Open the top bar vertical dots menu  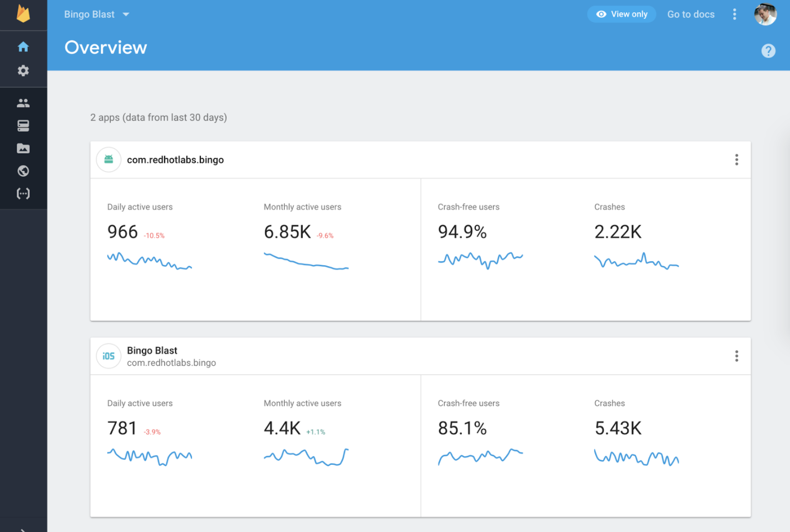(x=734, y=14)
